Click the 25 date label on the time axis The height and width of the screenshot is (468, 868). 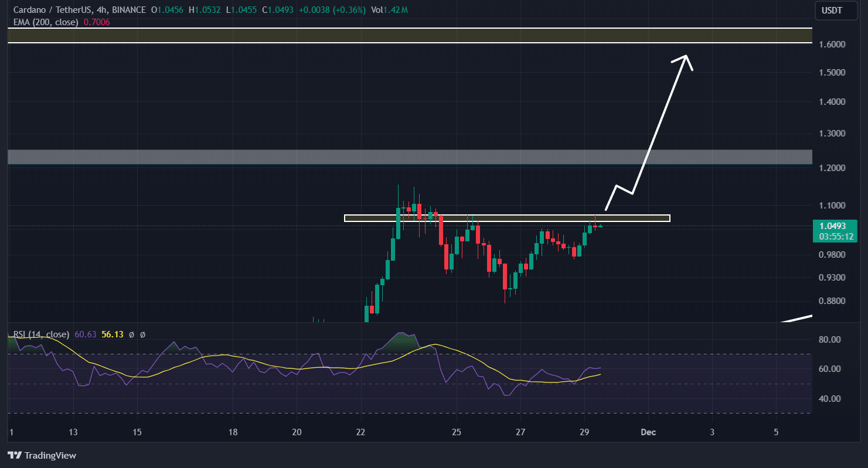click(457, 433)
